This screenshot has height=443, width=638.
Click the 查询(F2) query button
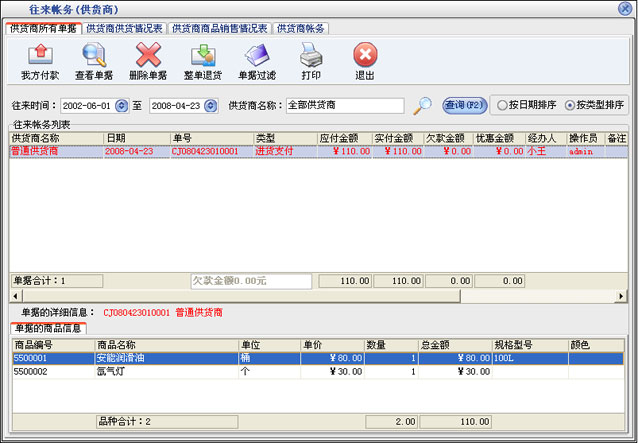(465, 104)
